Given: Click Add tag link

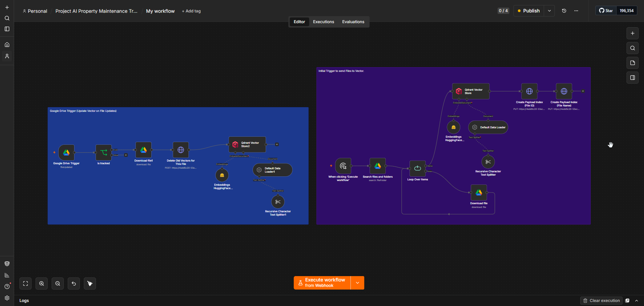Looking at the screenshot, I should [x=191, y=11].
